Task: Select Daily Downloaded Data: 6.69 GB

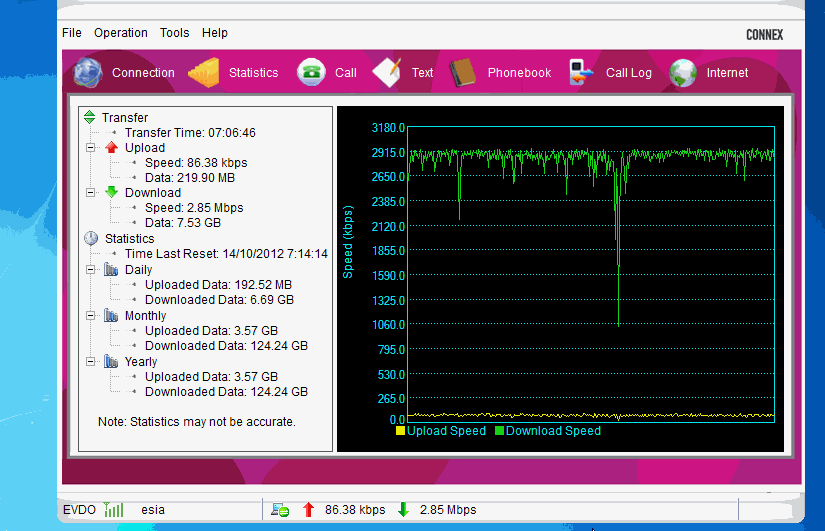Action: pos(219,300)
